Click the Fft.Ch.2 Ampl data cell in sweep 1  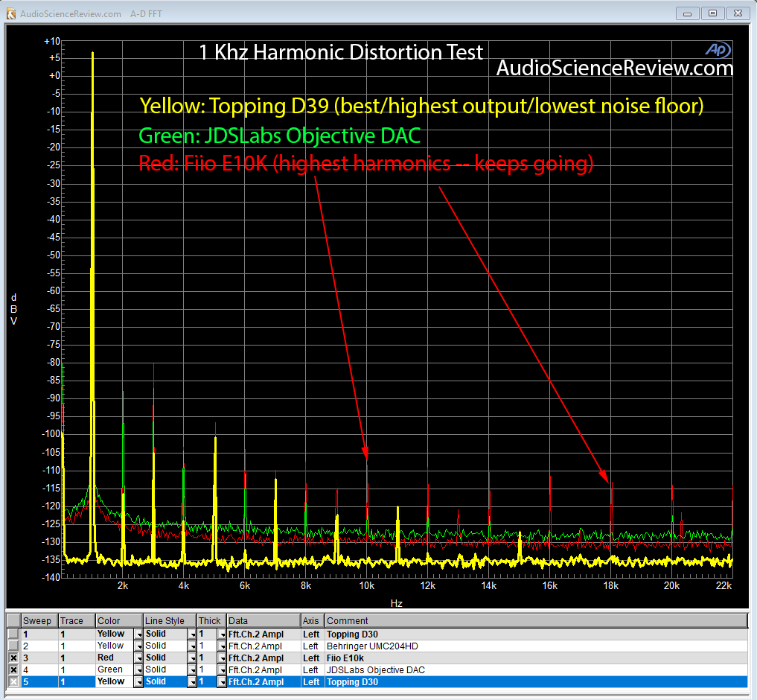pyautogui.click(x=263, y=634)
